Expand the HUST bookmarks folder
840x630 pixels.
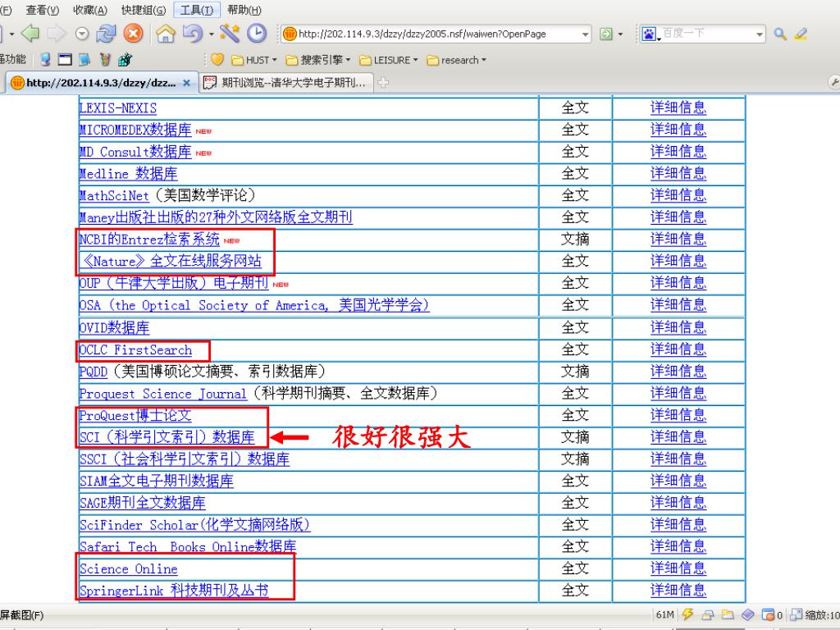[253, 60]
